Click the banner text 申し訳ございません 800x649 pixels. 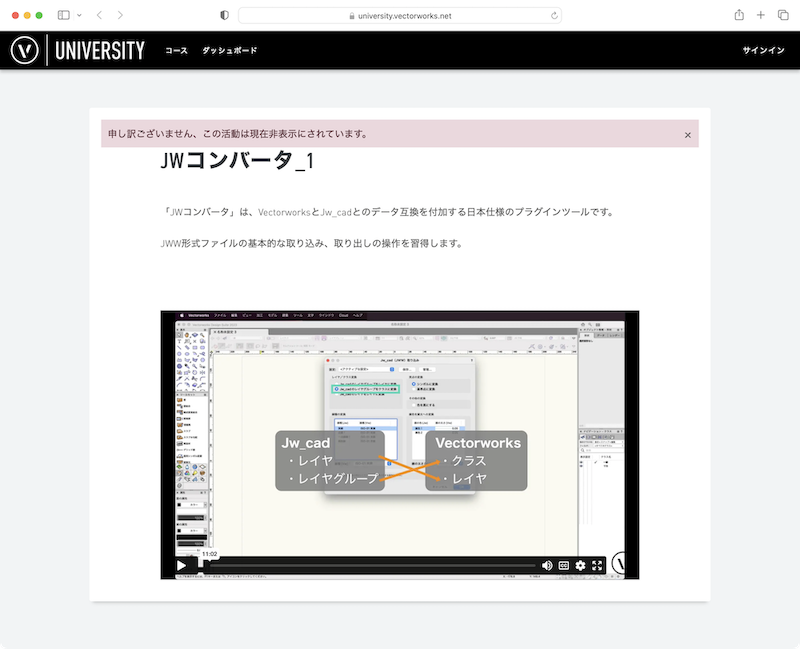[238, 134]
